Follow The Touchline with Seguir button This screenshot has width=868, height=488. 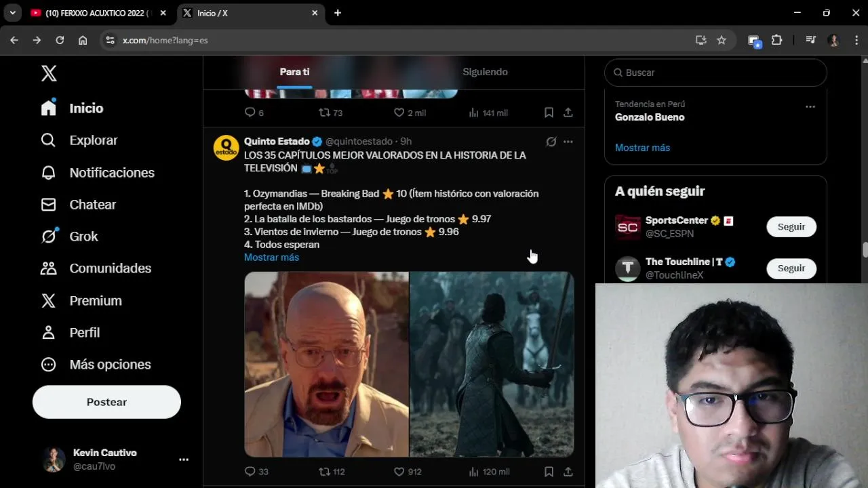pos(791,268)
